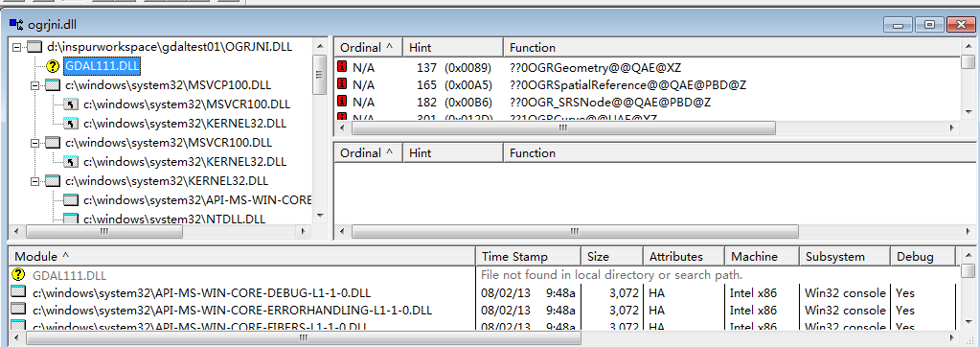Select GDAL111.DLL in the dependency tree
The width and height of the screenshot is (980, 347).
(103, 65)
